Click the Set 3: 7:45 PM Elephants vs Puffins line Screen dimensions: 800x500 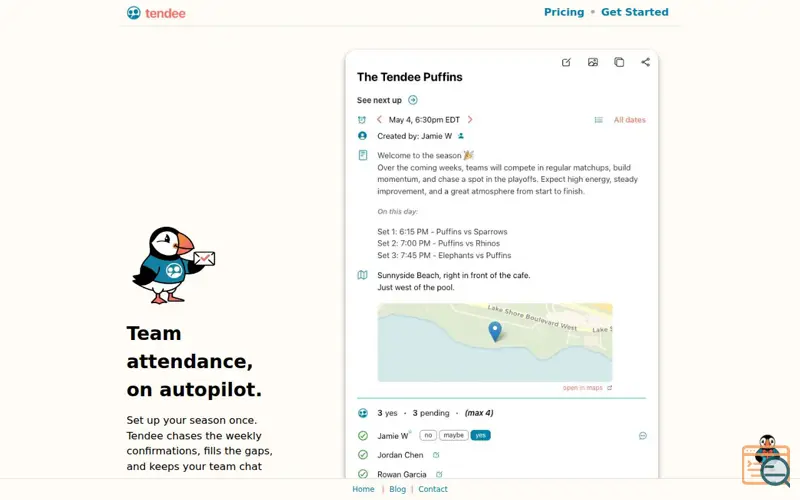[x=444, y=255]
